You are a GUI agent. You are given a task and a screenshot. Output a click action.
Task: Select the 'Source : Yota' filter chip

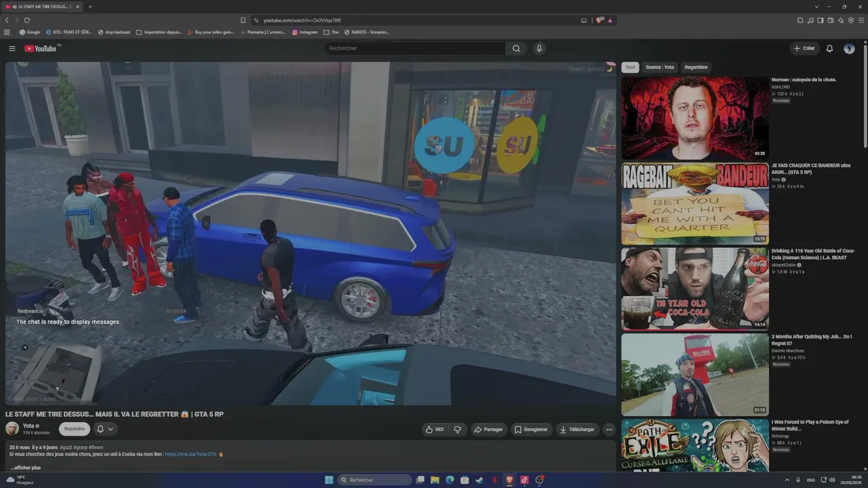(660, 67)
